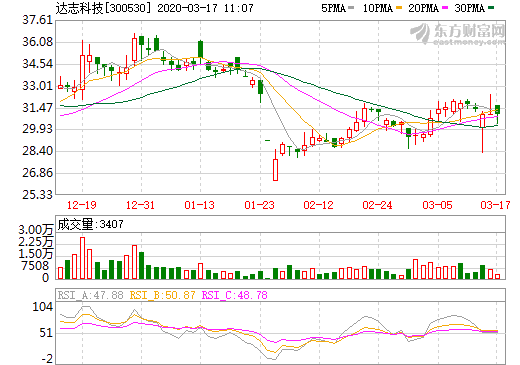520x365 pixels.
Task: Click the 25.33 price axis label
Action: coord(38,195)
